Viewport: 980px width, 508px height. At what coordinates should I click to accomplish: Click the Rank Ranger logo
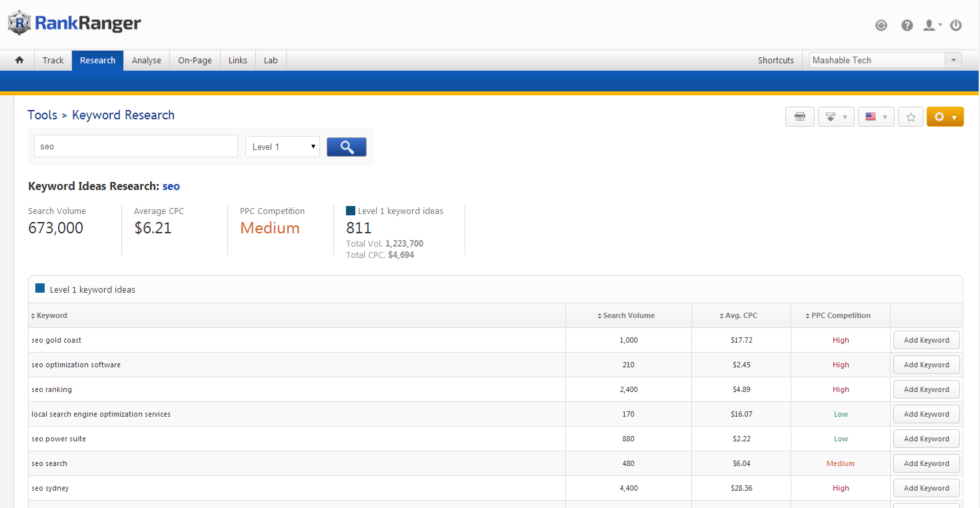75,23
